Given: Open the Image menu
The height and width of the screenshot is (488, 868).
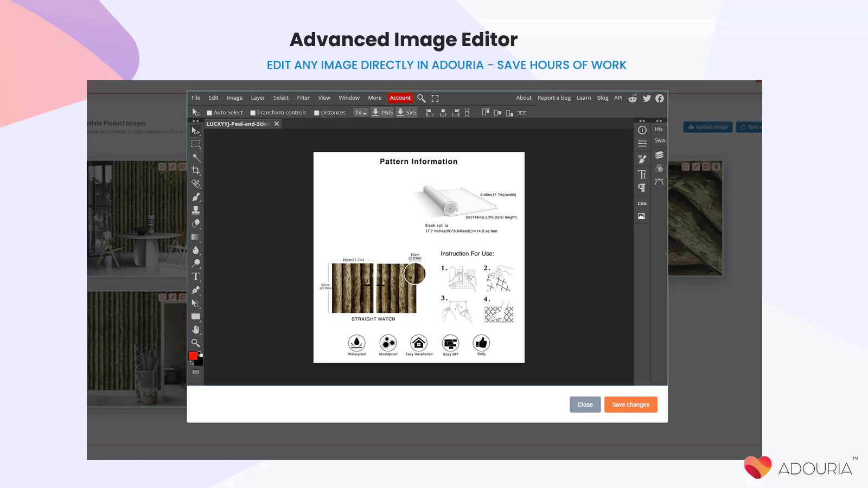Looking at the screenshot, I should [x=234, y=98].
